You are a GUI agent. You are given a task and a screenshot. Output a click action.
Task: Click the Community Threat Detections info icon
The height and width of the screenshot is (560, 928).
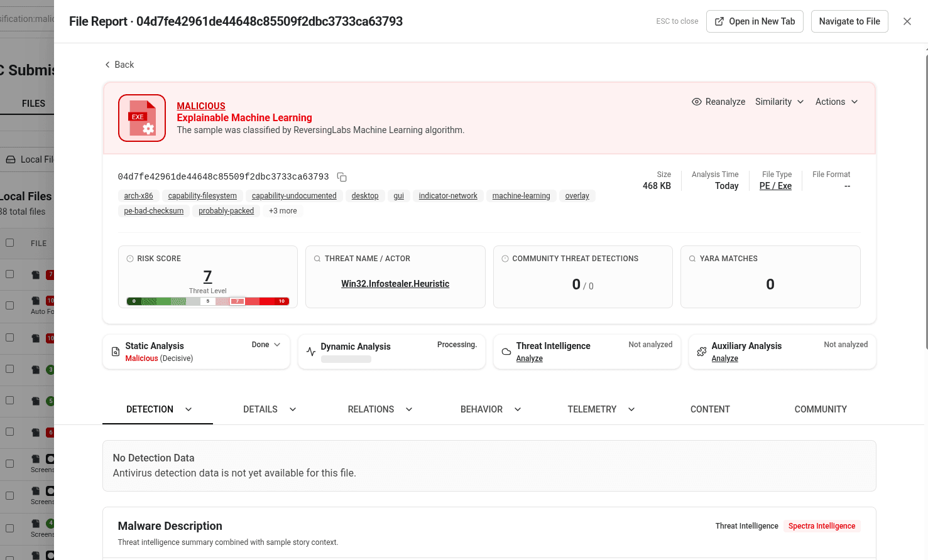tap(505, 259)
